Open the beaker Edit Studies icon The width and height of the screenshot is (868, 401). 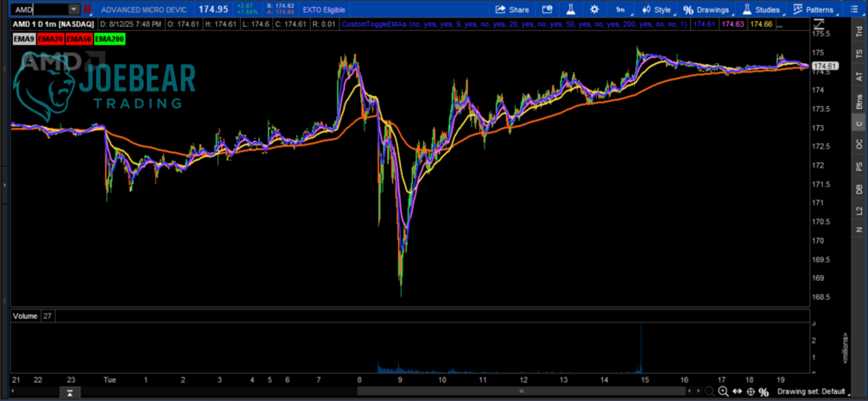pos(571,10)
